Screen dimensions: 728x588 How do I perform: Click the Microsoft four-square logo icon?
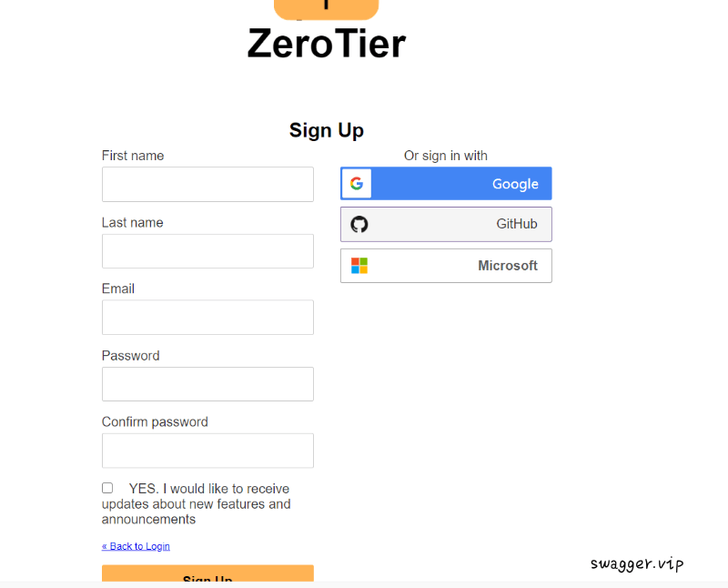(x=359, y=265)
